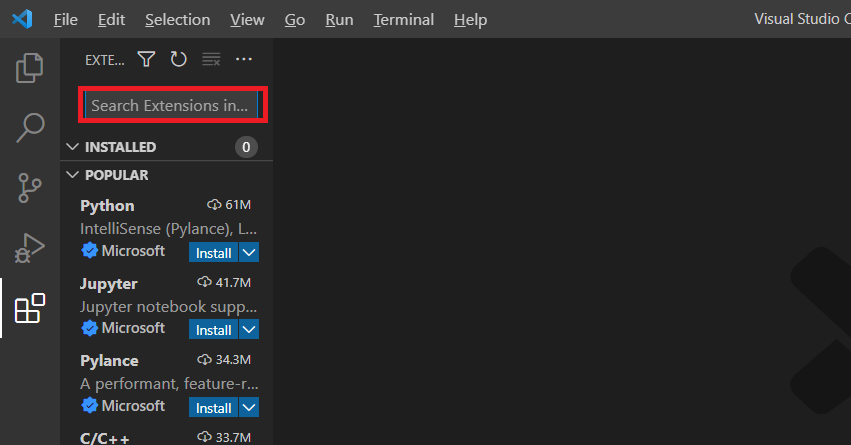Open the Explorer view in activity bar
Screen dimensions: 851x445
point(29,68)
